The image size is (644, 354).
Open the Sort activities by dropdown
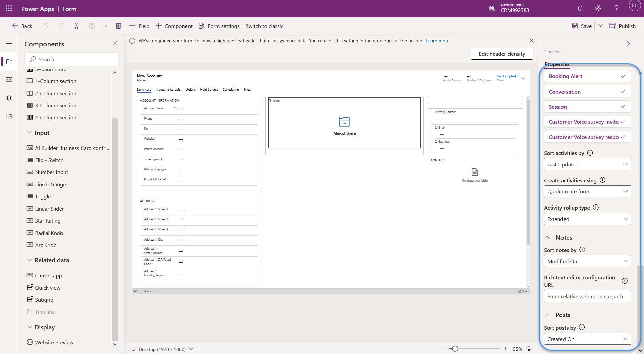point(587,164)
